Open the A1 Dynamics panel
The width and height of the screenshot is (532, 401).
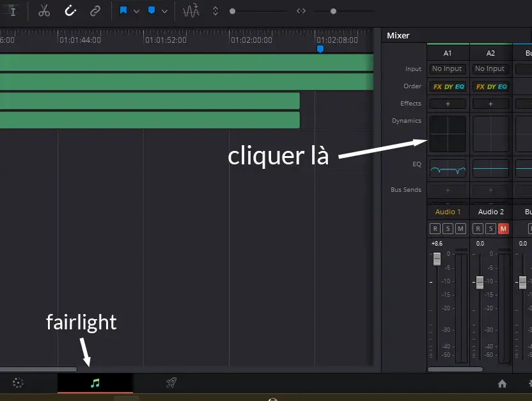tap(448, 134)
